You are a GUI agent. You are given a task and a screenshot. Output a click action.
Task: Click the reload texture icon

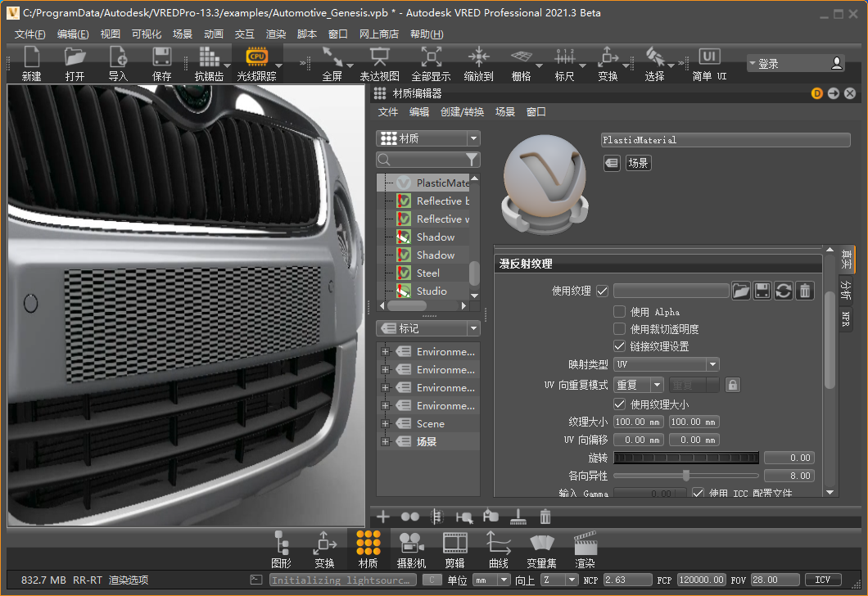coord(784,291)
